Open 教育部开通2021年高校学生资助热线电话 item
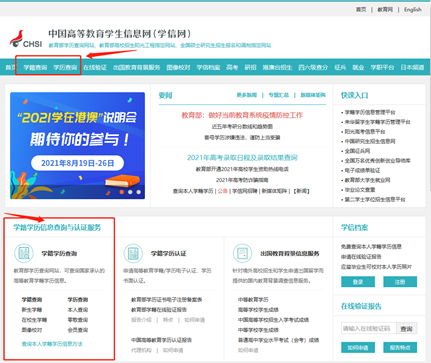 pyautogui.click(x=242, y=169)
